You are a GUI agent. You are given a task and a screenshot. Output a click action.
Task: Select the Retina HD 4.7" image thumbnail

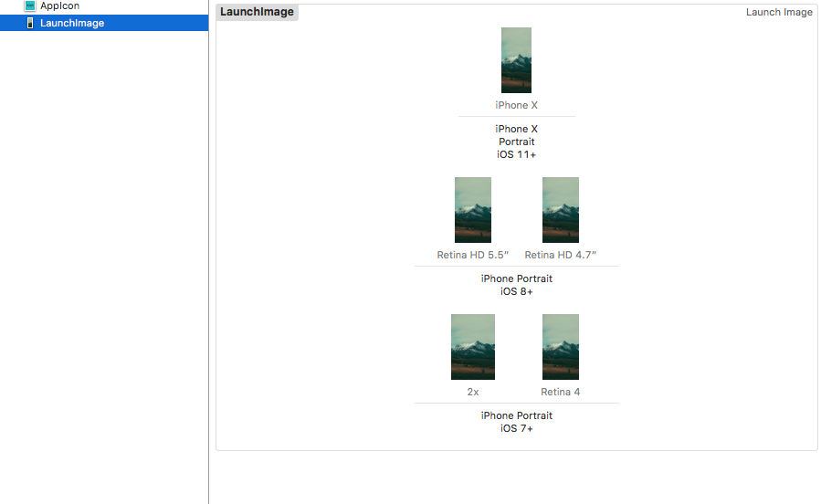click(x=560, y=210)
